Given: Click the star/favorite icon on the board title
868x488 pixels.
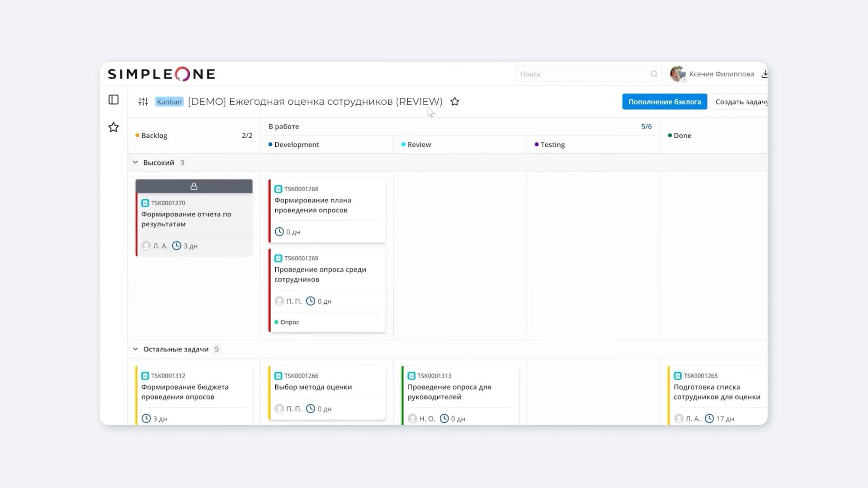Looking at the screenshot, I should tap(454, 101).
